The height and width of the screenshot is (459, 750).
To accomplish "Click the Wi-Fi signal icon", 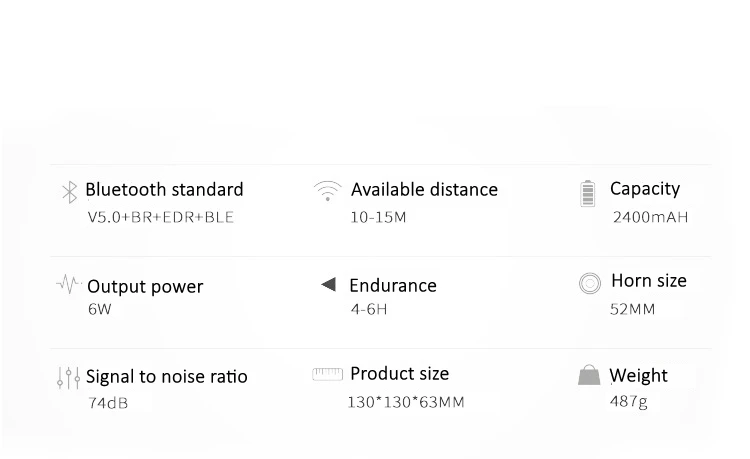I will coord(328,191).
